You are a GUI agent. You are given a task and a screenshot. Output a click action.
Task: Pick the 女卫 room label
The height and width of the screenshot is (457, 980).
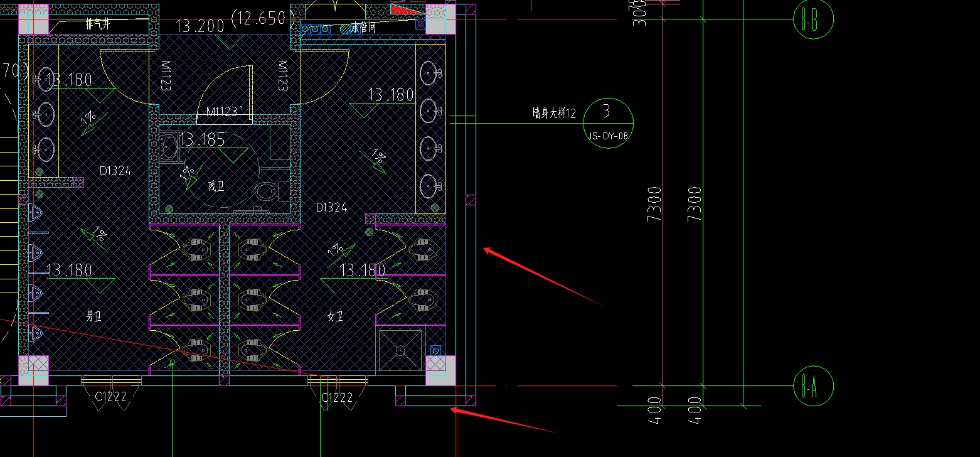(336, 316)
